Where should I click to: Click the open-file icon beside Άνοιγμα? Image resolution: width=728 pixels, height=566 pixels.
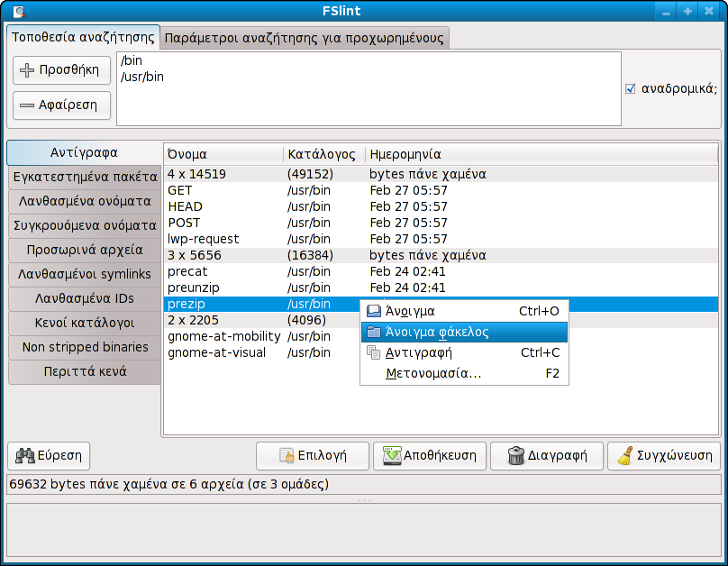click(374, 311)
